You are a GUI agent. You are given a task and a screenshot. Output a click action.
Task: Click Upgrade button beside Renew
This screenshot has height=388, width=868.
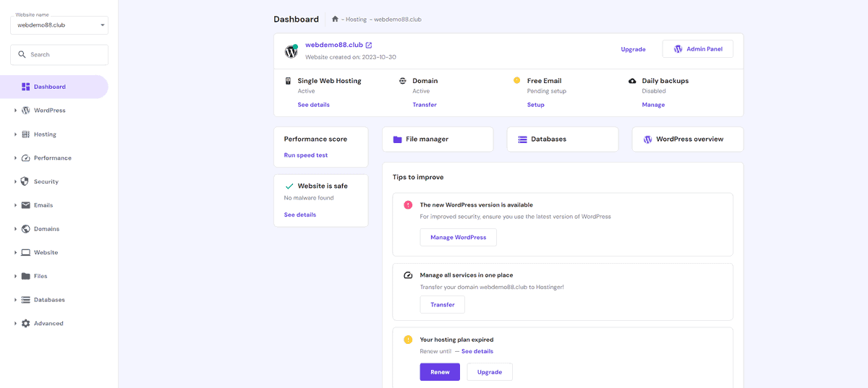[x=490, y=372]
